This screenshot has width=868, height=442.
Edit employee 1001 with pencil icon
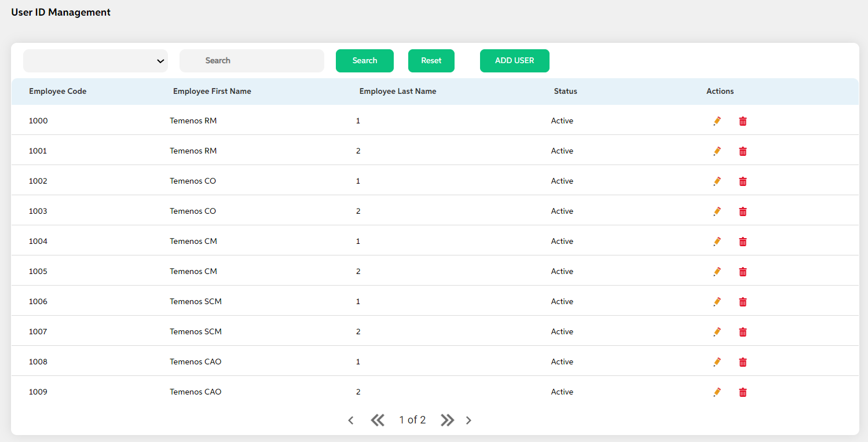point(717,151)
